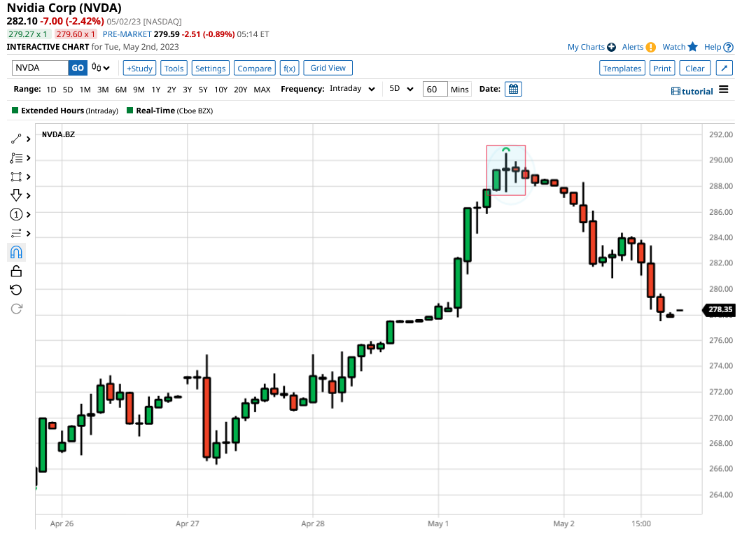Image resolution: width=756 pixels, height=541 pixels.
Task: Select the trendline drawing tool
Action: tap(15, 138)
